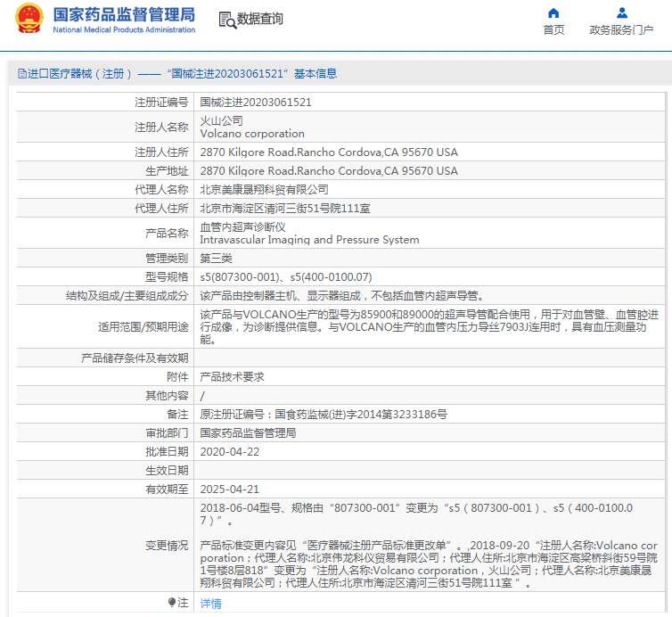Click the 产品名称 row label

tap(167, 234)
